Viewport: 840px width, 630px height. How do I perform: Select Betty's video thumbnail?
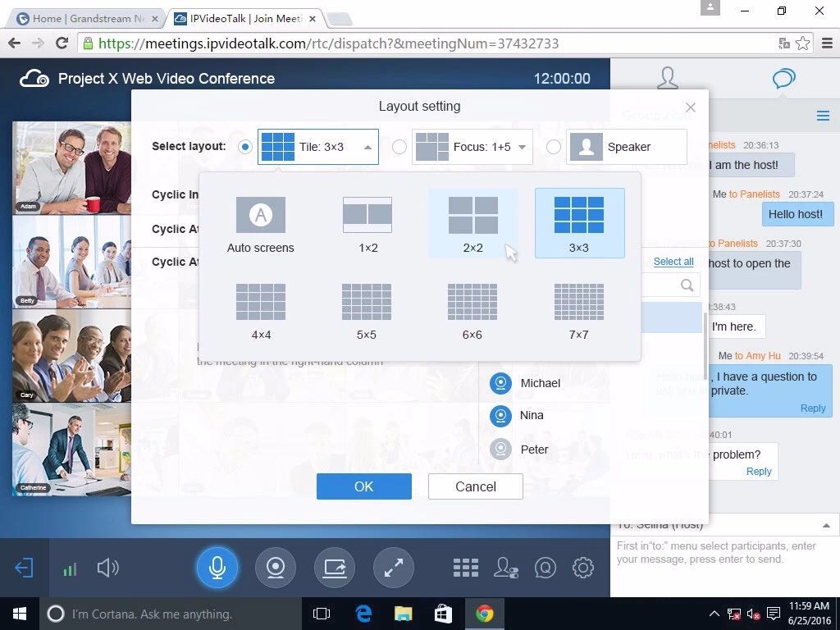[x=72, y=262]
